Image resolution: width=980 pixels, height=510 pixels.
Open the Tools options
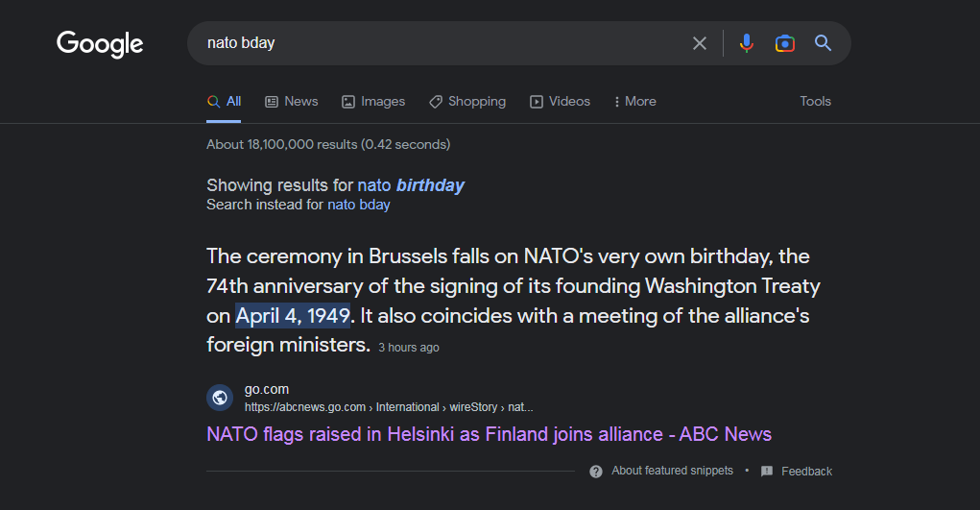coord(815,102)
